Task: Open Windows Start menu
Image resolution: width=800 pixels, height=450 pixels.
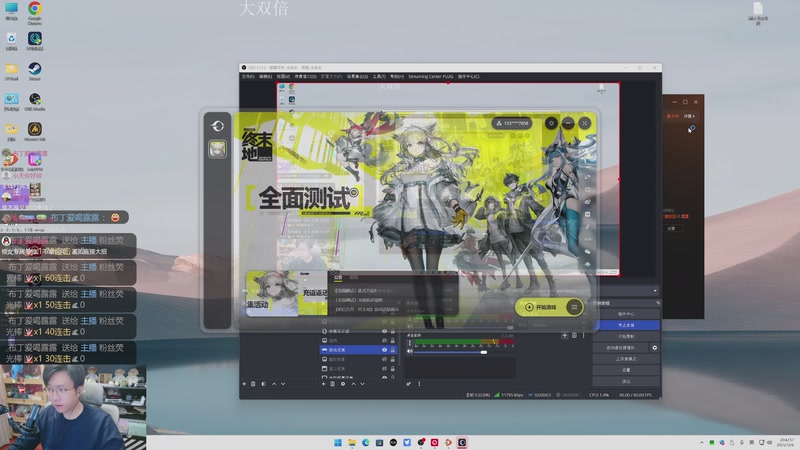Action: [338, 442]
